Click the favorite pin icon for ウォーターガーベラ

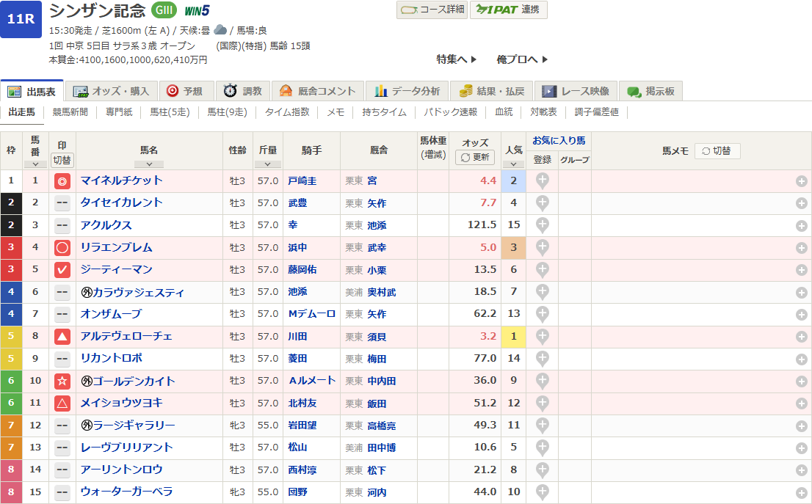(x=542, y=492)
